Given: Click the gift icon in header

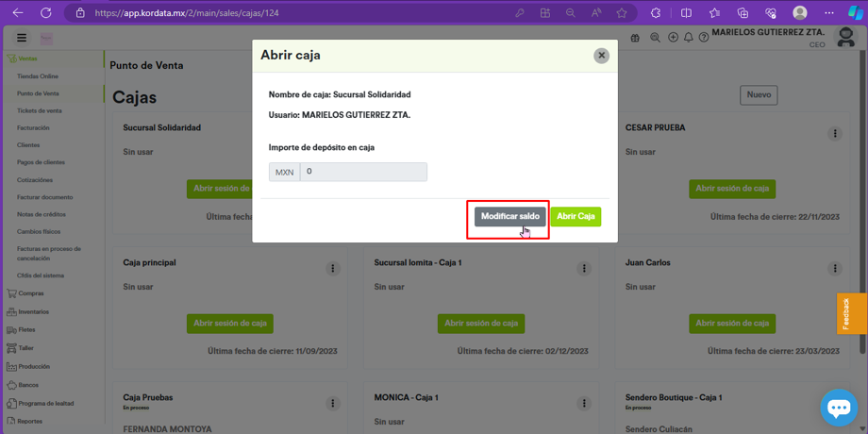Looking at the screenshot, I should 635,38.
